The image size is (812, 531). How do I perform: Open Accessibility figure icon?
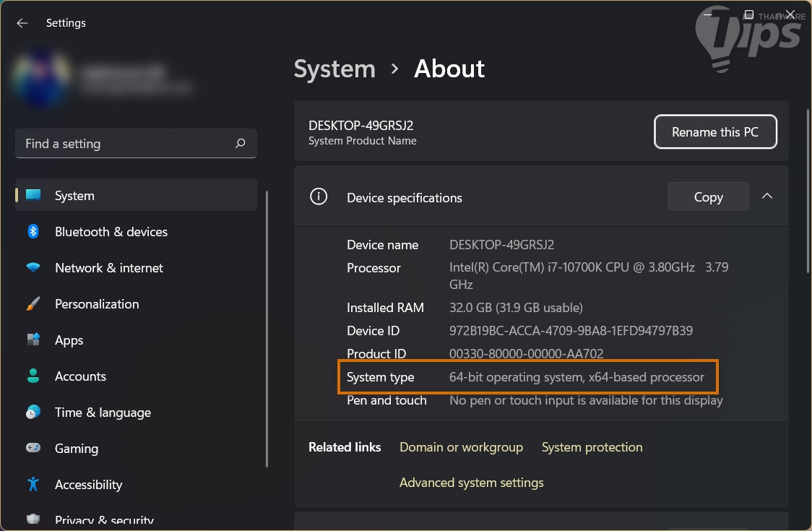33,485
